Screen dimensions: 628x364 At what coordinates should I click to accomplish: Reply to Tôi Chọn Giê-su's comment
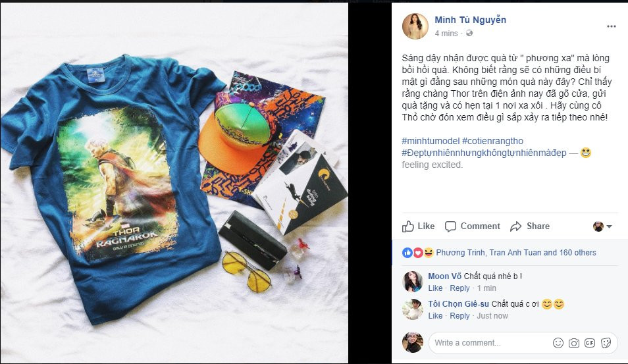coord(459,315)
